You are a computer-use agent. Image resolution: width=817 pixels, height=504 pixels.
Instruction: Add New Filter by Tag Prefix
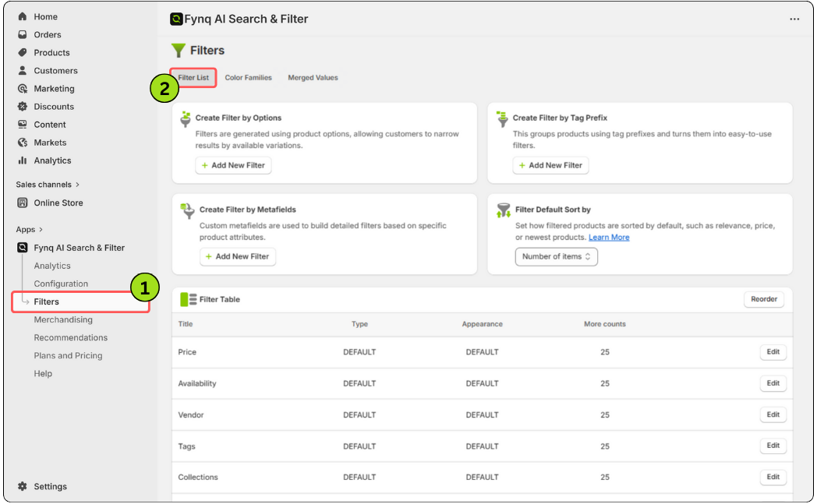click(550, 165)
